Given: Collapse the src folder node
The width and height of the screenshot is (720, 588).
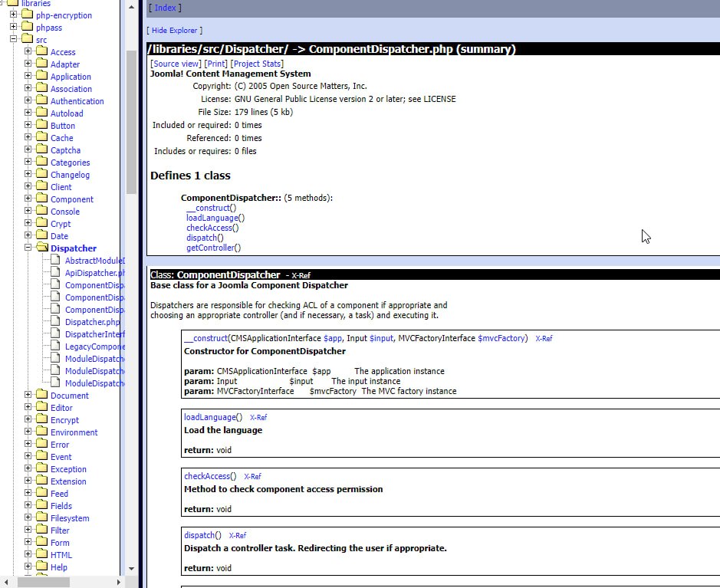Looking at the screenshot, I should pos(13,39).
